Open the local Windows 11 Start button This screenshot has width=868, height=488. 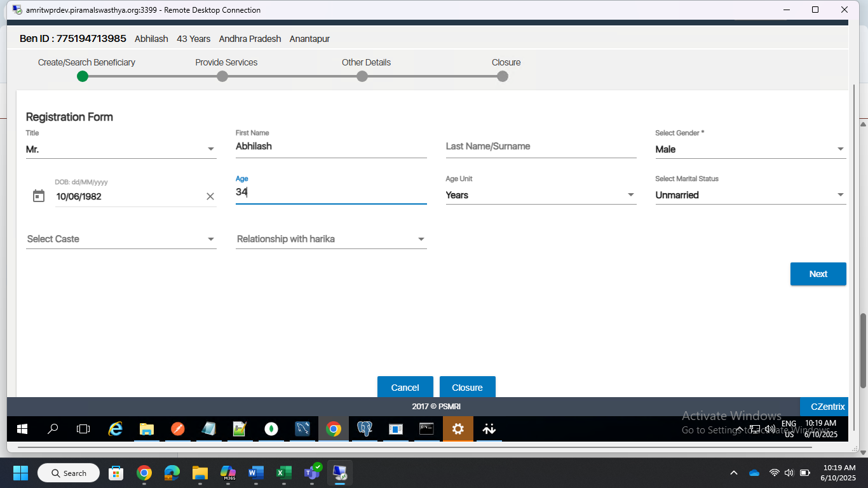[x=21, y=473]
